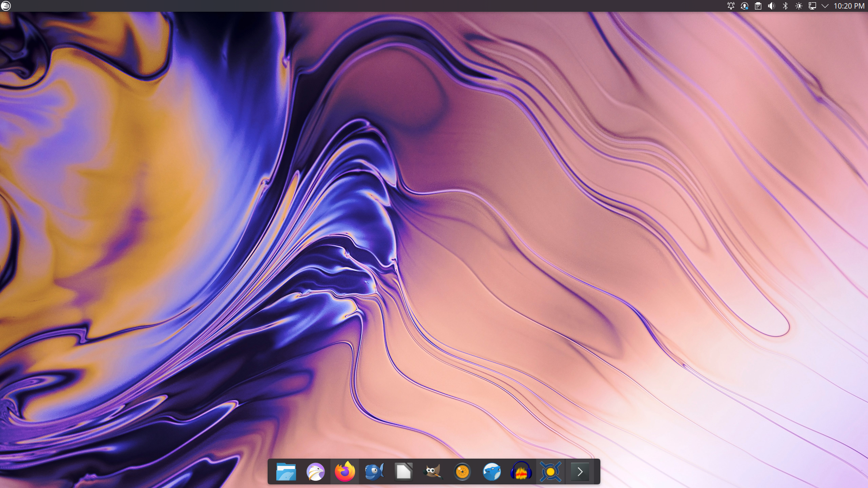Open the clipboard tray icon
The image size is (868, 488).
click(758, 6)
